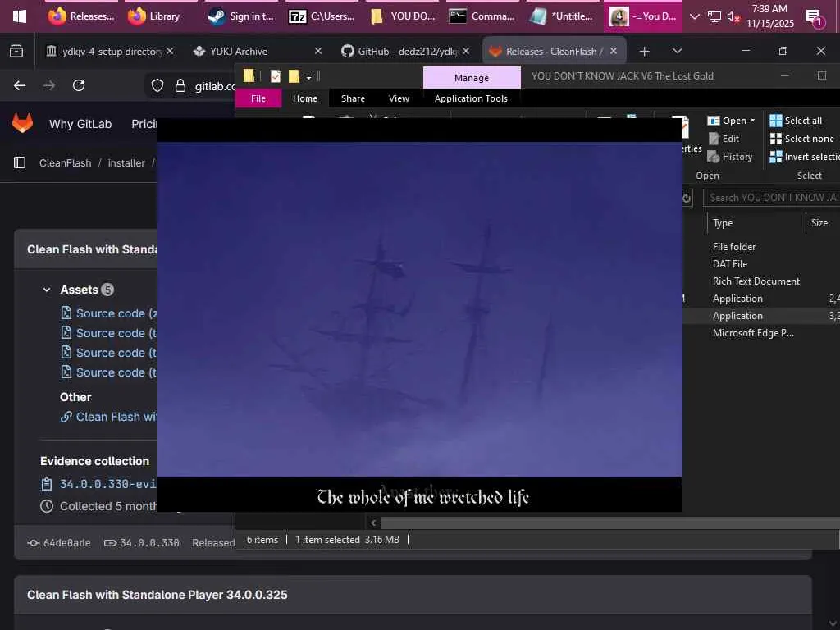The image size is (840, 630).
Task: Switch to GitHub dedz212 tab
Action: (x=405, y=52)
